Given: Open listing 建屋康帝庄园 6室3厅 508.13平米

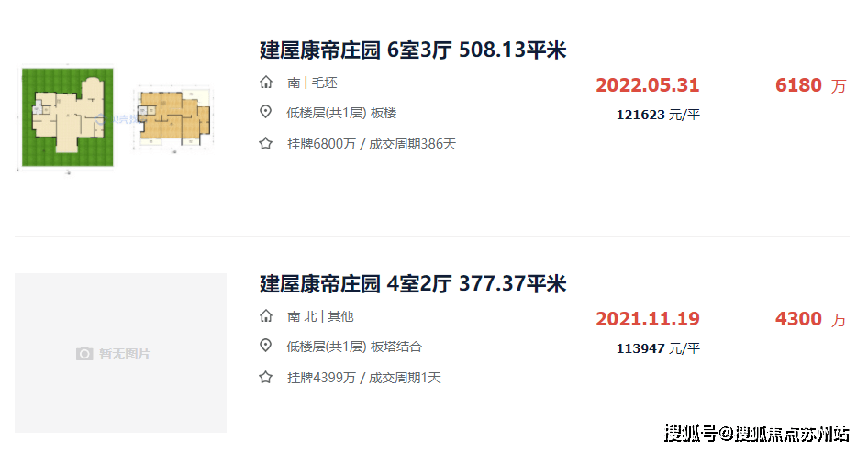Looking at the screenshot, I should (x=412, y=50).
